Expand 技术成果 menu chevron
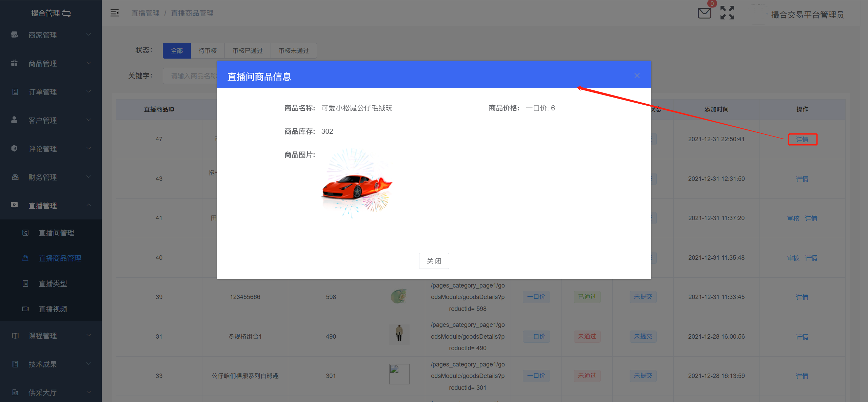 (88, 364)
